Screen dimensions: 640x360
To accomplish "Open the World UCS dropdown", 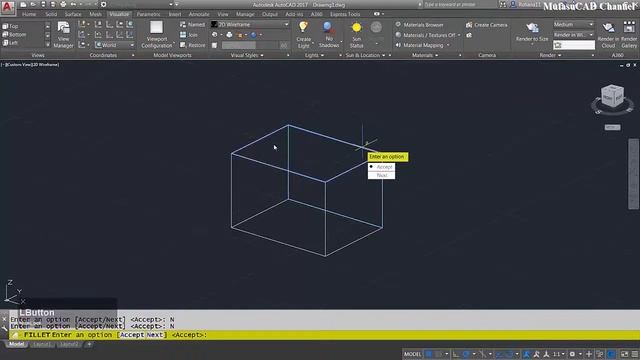I will [115, 45].
